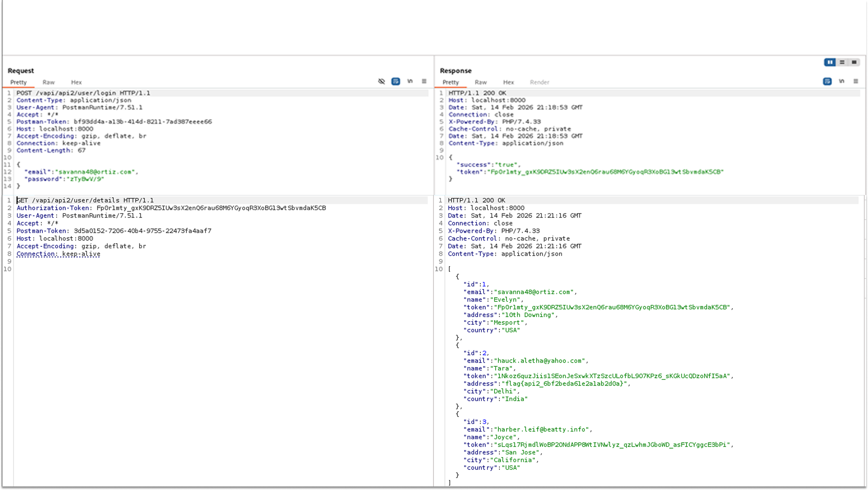Click the GET /vapi/api2/user/details request line

(85, 200)
